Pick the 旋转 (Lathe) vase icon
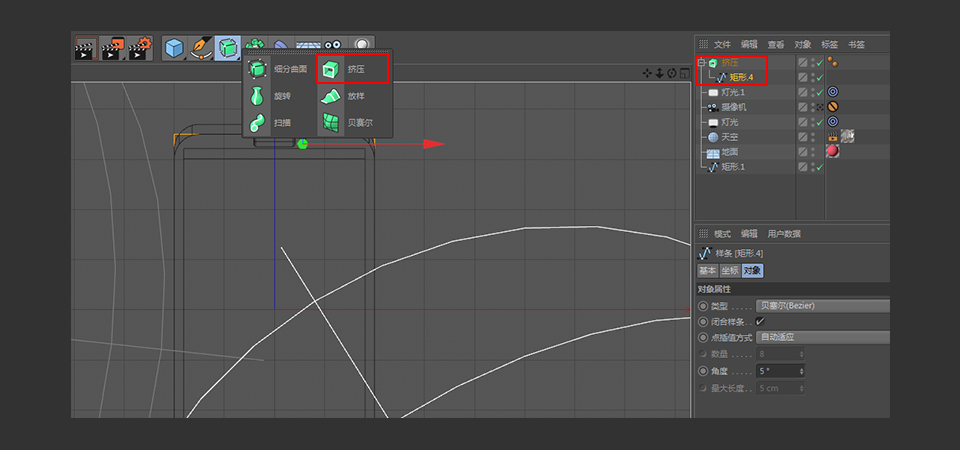Screen dimensions: 960x450 point(257,97)
